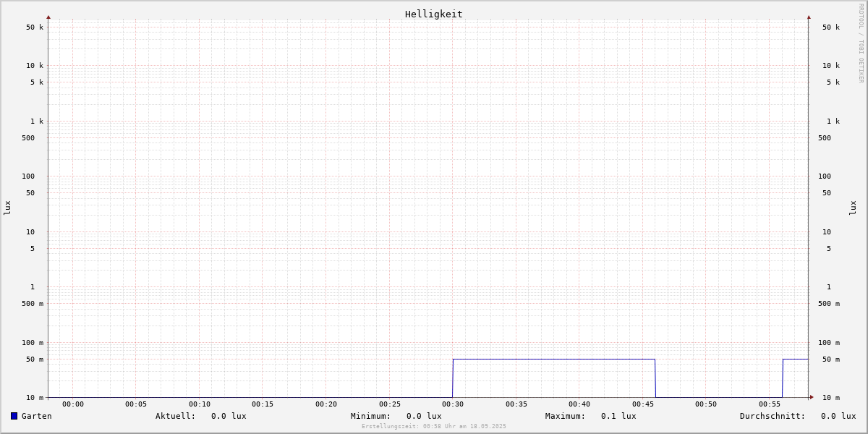Click the 10 m label on left axis
This screenshot has height=434, width=868.
35,398
